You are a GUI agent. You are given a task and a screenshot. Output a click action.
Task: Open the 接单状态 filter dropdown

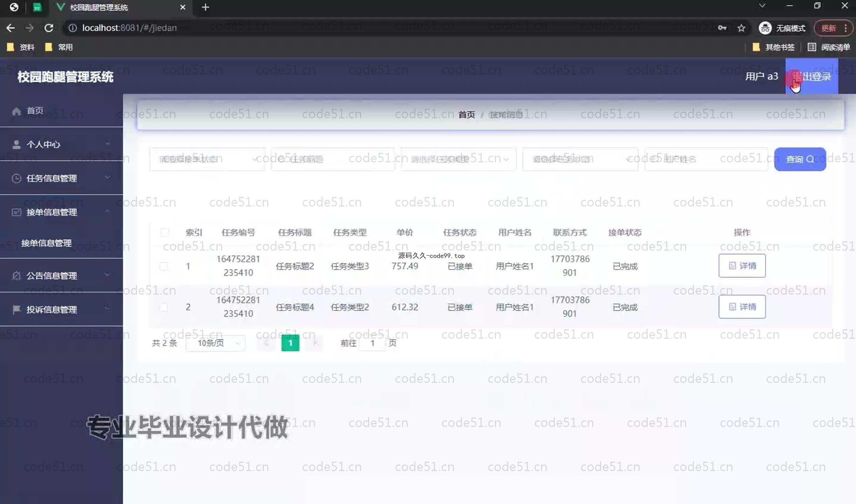click(207, 159)
